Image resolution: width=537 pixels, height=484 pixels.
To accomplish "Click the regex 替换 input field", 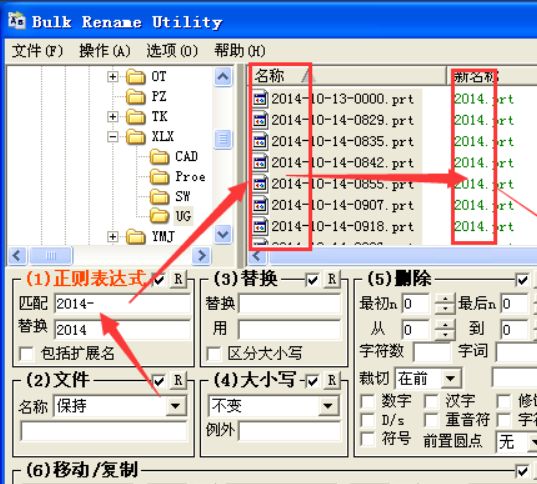I will [x=122, y=330].
